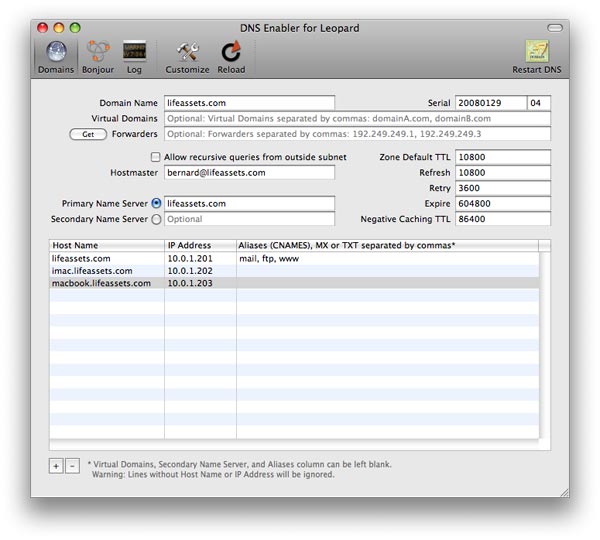Enable recursive queries from outside subnet
600x540 pixels.
pos(155,157)
